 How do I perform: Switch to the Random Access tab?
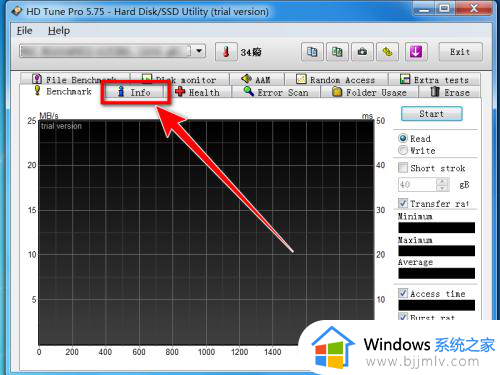tap(336, 79)
